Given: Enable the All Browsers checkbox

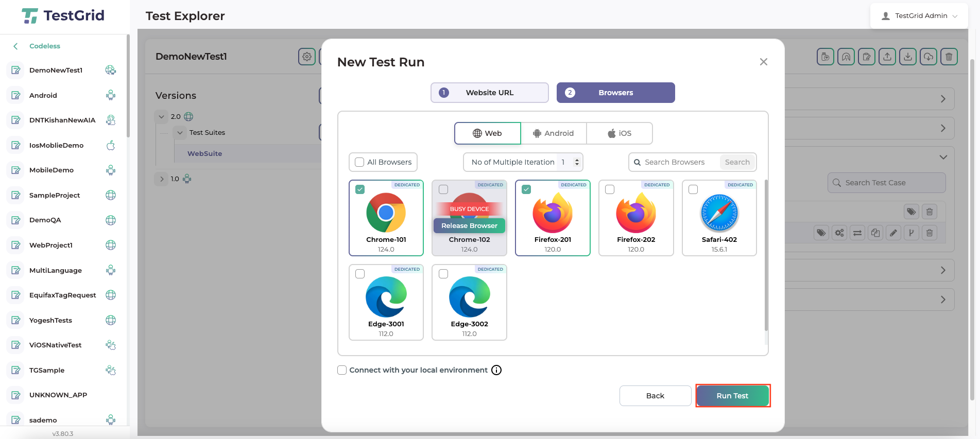Looking at the screenshot, I should click(359, 162).
